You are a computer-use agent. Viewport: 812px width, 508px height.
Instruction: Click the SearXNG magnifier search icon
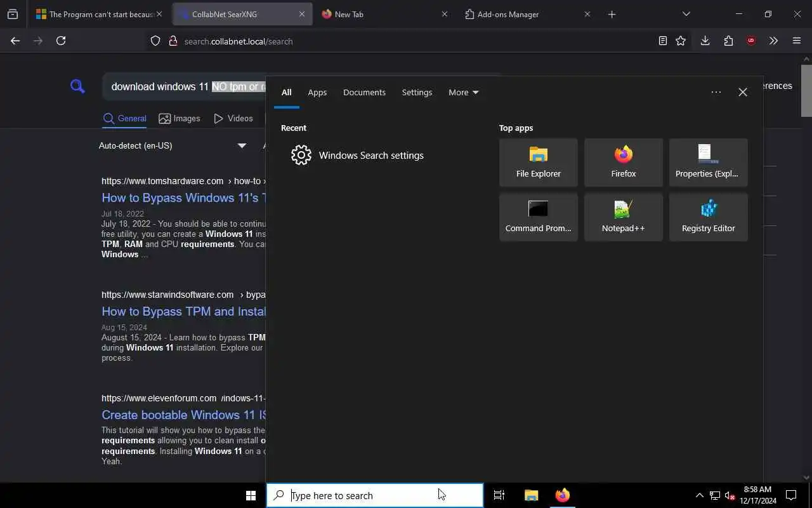(77, 86)
